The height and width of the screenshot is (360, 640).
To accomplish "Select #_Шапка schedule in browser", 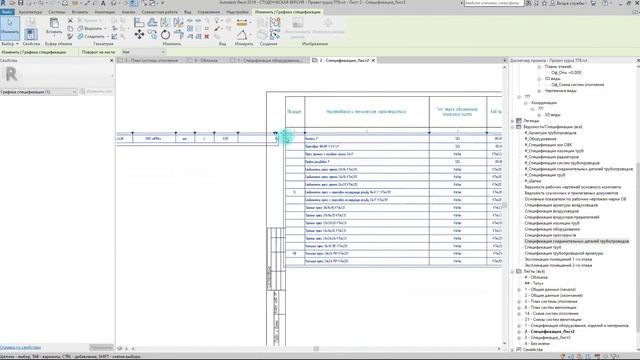I will 533,181.
